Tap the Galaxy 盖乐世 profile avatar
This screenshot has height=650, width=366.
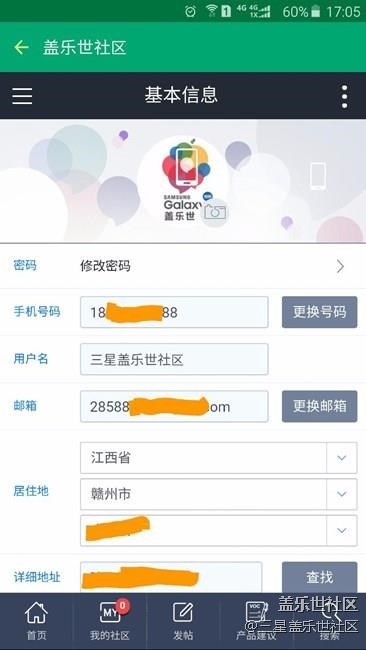(183, 181)
